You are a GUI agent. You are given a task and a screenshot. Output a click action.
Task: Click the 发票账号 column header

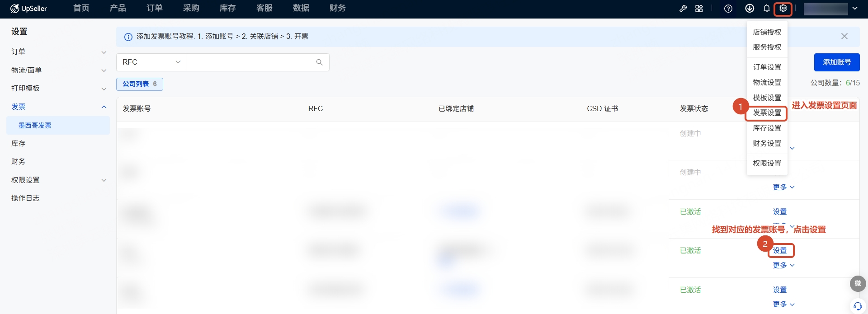coord(137,109)
